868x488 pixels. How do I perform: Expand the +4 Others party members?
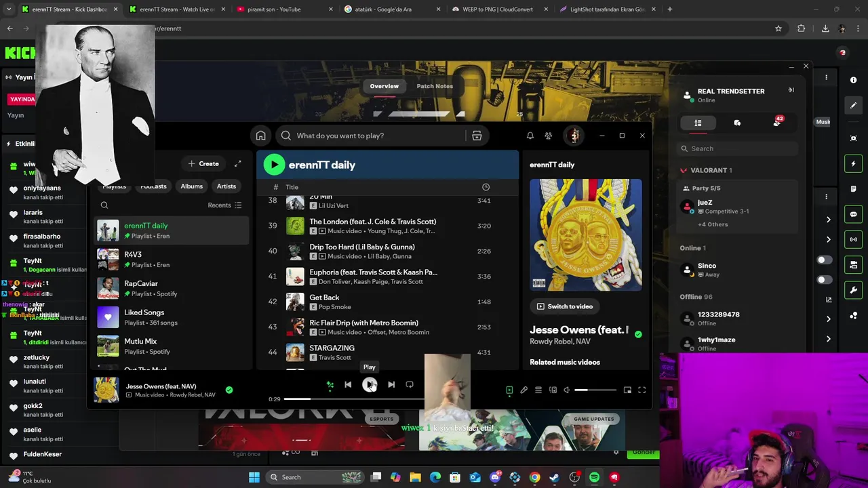[x=713, y=224]
